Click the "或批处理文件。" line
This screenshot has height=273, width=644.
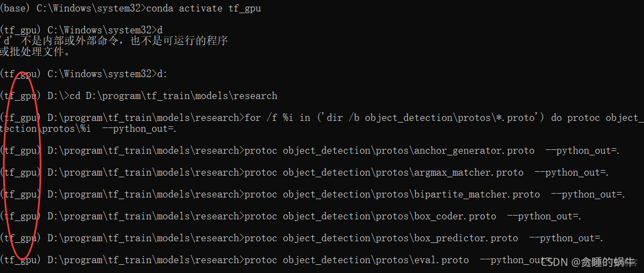(x=35, y=52)
